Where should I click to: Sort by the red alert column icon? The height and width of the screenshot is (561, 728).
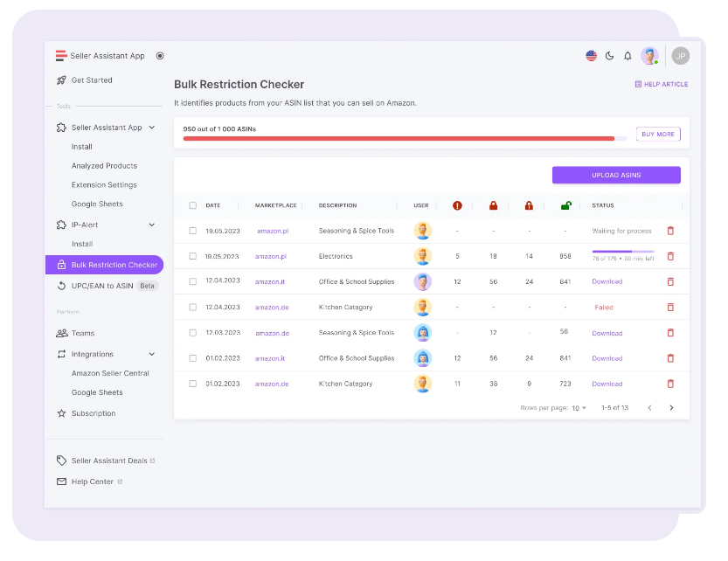click(456, 205)
